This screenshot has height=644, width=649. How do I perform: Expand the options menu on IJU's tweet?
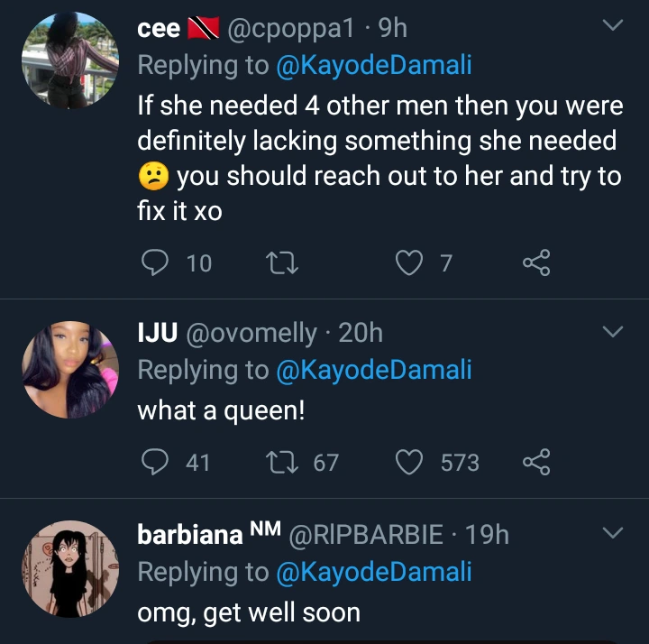[x=612, y=333]
